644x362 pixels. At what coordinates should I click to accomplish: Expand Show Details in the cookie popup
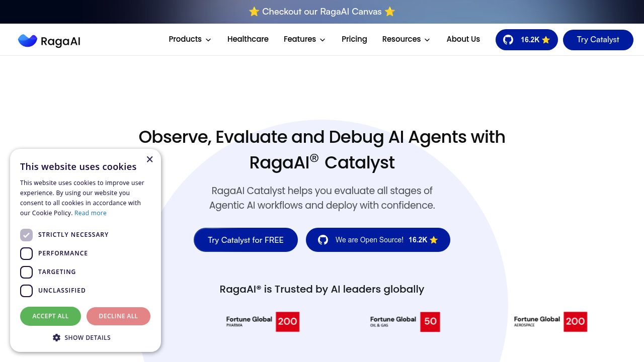[x=82, y=338]
